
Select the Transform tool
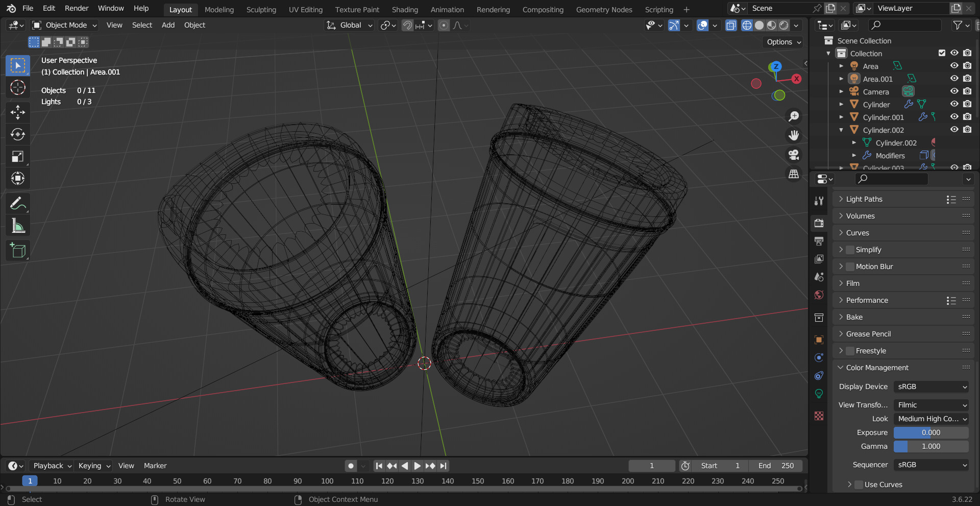18,178
